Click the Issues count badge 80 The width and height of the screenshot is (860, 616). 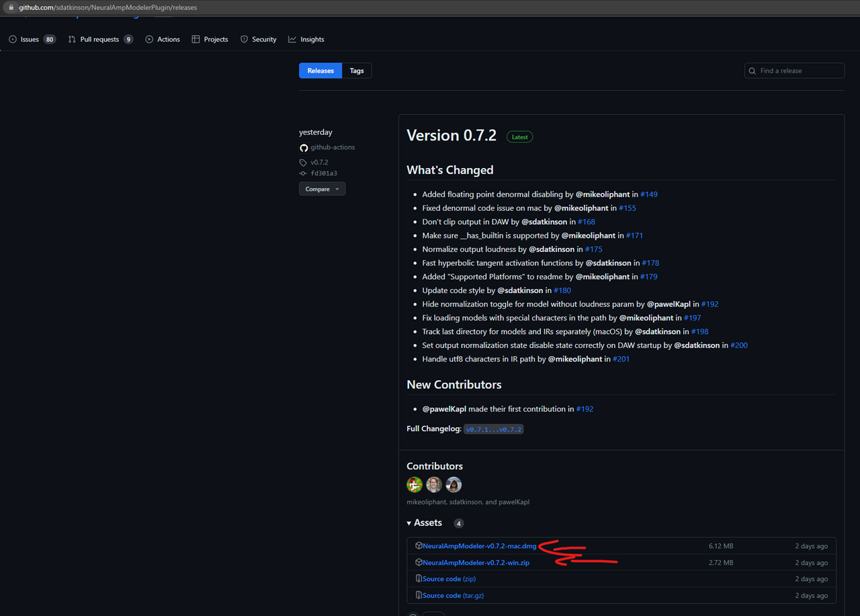tap(50, 40)
